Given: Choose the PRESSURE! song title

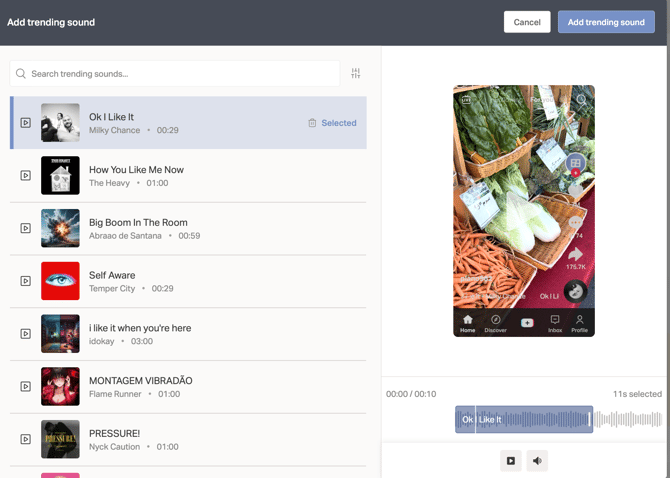Looking at the screenshot, I should click(114, 434).
